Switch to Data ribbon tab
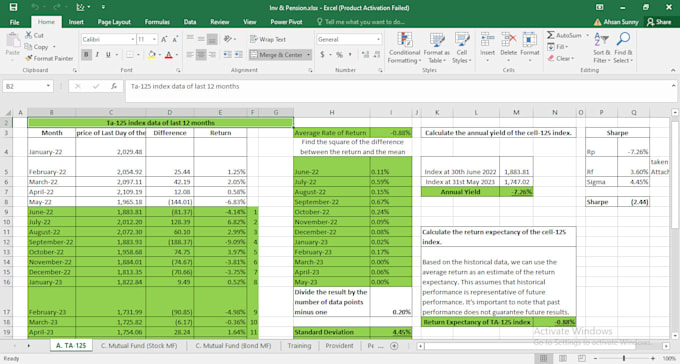 190,22
